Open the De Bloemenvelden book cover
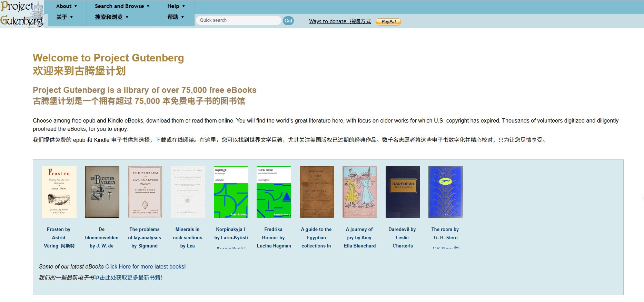The height and width of the screenshot is (302, 644). (102, 192)
